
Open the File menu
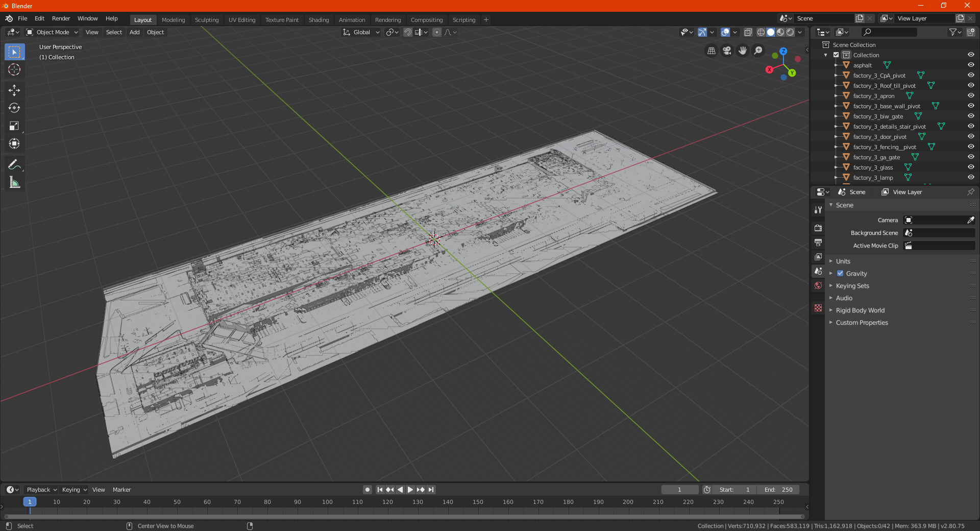[22, 18]
